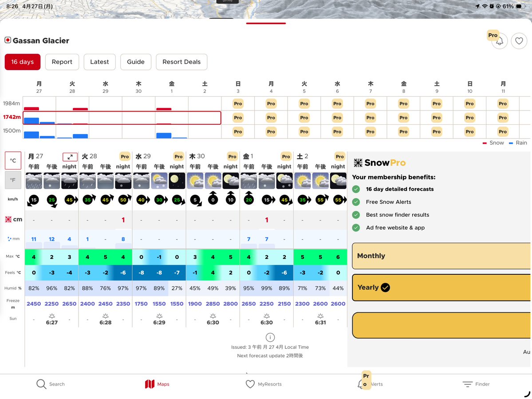Select day column 金 1 in chart
Screen dimensions: 532x399
[172, 87]
